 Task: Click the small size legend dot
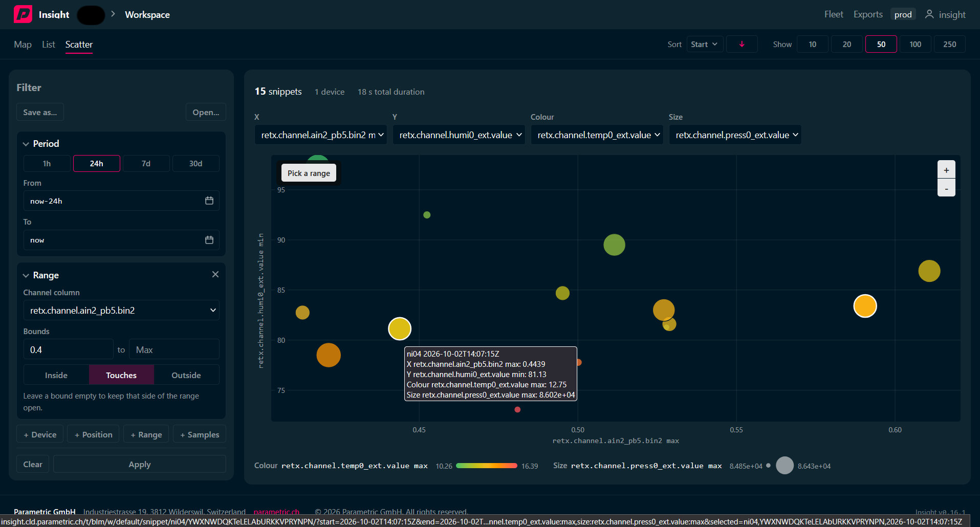click(x=768, y=466)
